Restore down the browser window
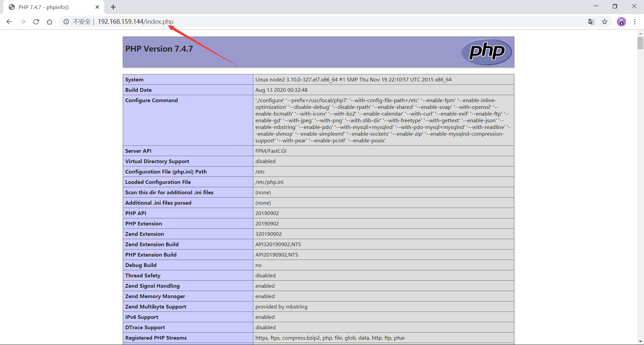Viewport: 644px width, 345px height. click(x=615, y=6)
